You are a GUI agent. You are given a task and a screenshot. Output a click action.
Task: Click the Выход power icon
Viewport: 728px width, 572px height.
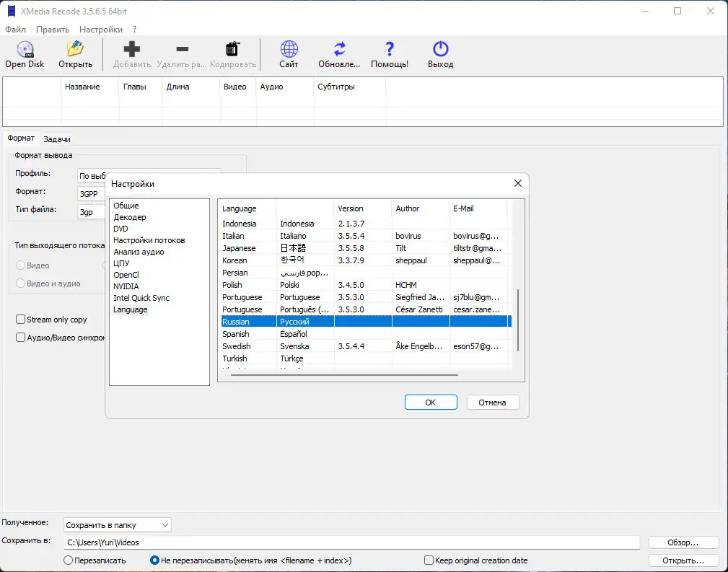pyautogui.click(x=440, y=50)
